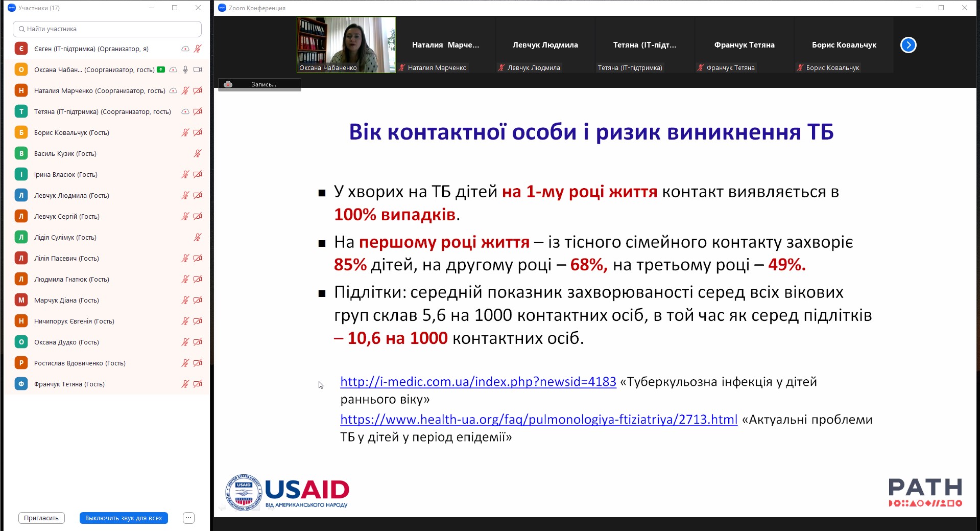Viewport: 980px width, 531px height.
Task: Click the Пригласить invite button
Action: [41, 518]
